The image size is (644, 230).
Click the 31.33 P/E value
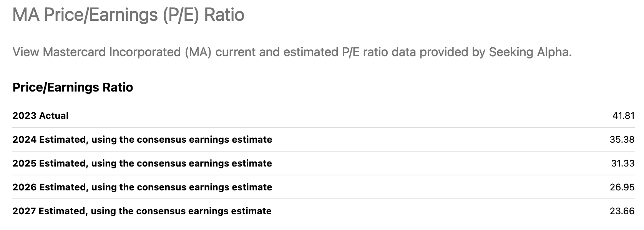coord(622,163)
